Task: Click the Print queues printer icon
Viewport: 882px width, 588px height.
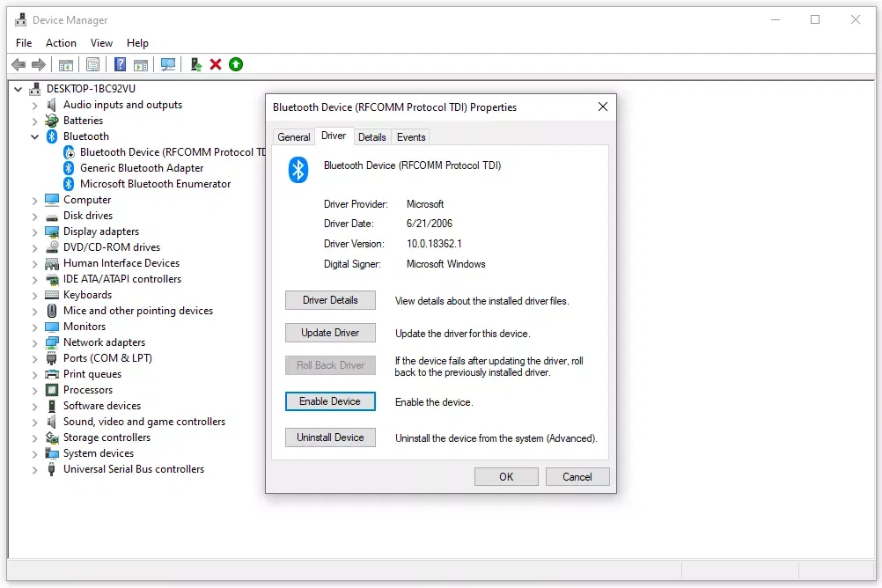Action: click(x=52, y=374)
